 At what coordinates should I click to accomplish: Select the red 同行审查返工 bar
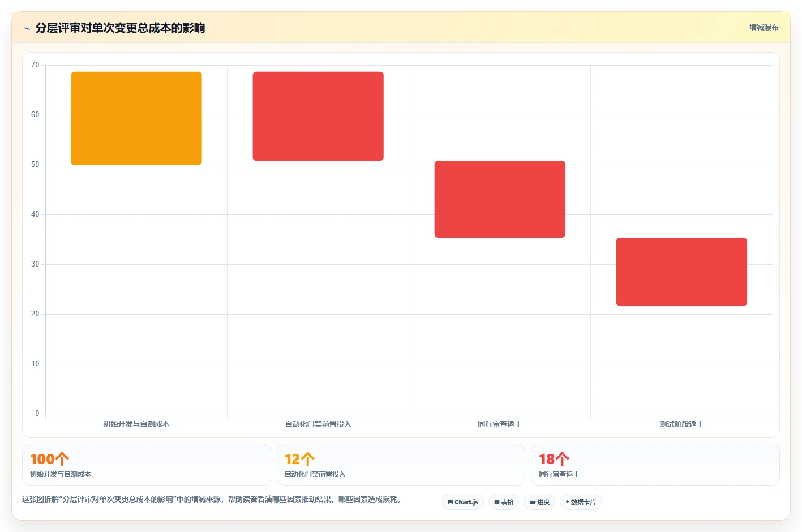coord(500,199)
